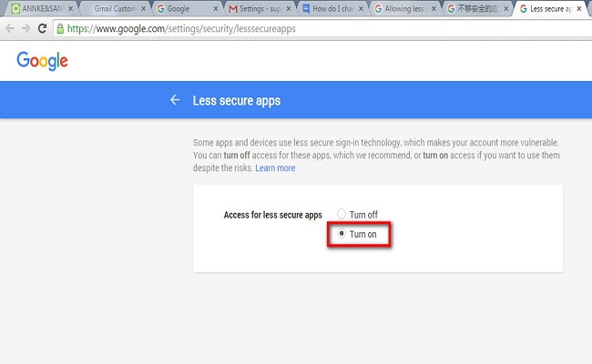
Task: Reload the page with the refresh icon
Action: tap(42, 28)
